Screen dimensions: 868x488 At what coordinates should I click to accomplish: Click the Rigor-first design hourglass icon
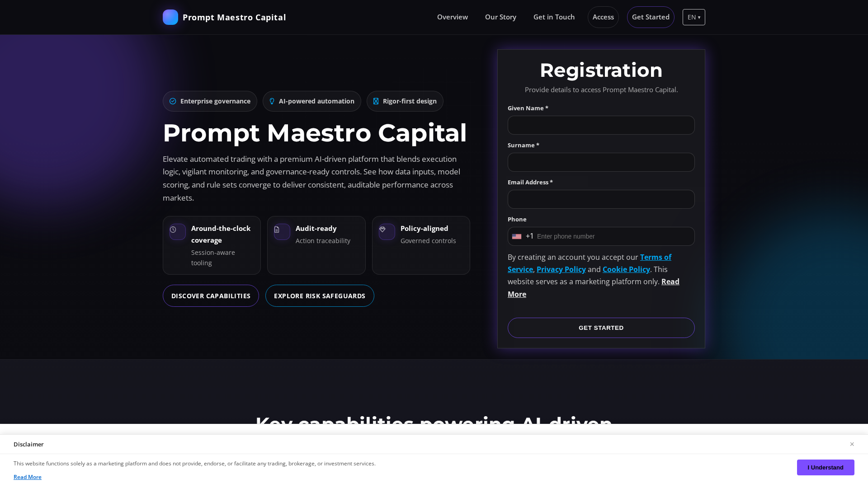click(376, 101)
